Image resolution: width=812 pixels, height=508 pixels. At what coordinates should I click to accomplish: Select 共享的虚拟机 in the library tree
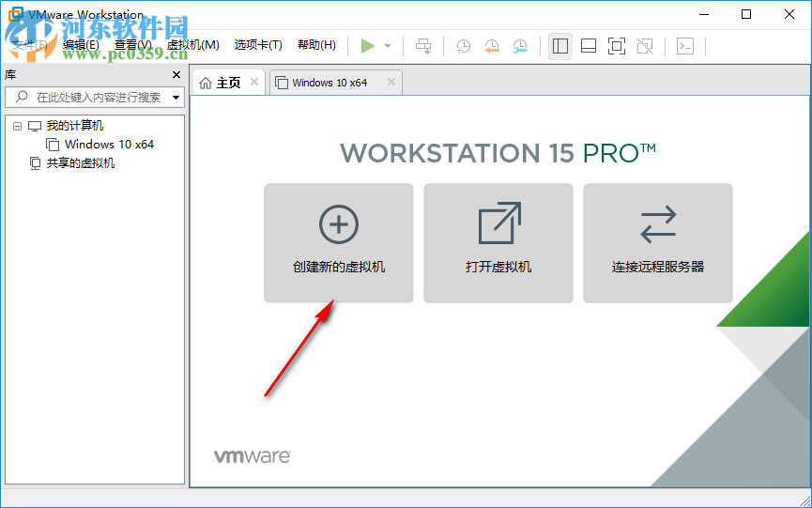pos(81,163)
